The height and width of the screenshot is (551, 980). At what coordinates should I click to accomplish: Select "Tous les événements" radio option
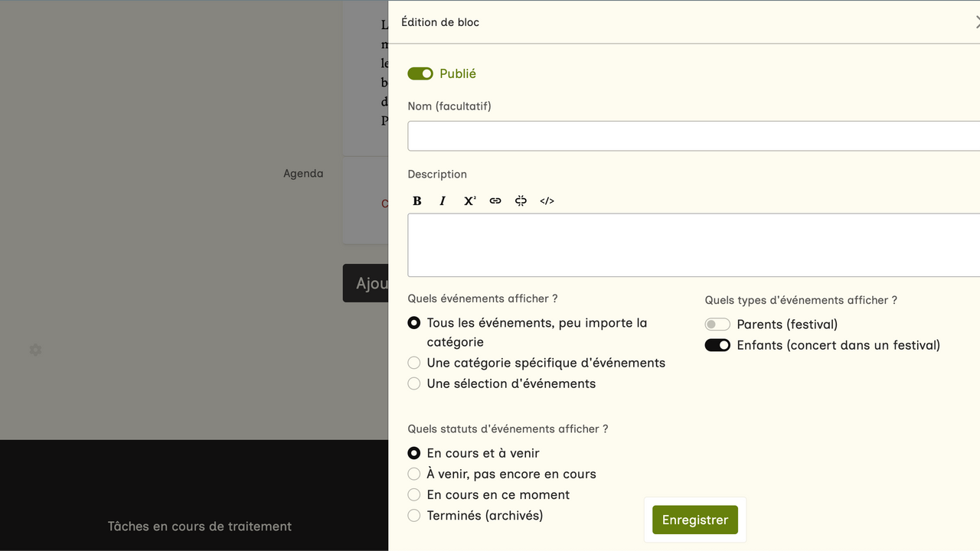pos(414,323)
